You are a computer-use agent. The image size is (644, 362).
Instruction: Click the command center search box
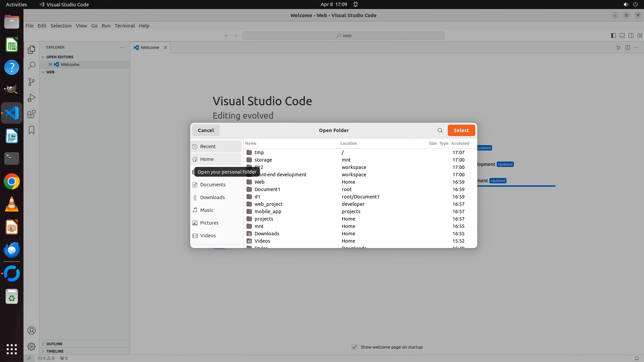click(x=343, y=36)
